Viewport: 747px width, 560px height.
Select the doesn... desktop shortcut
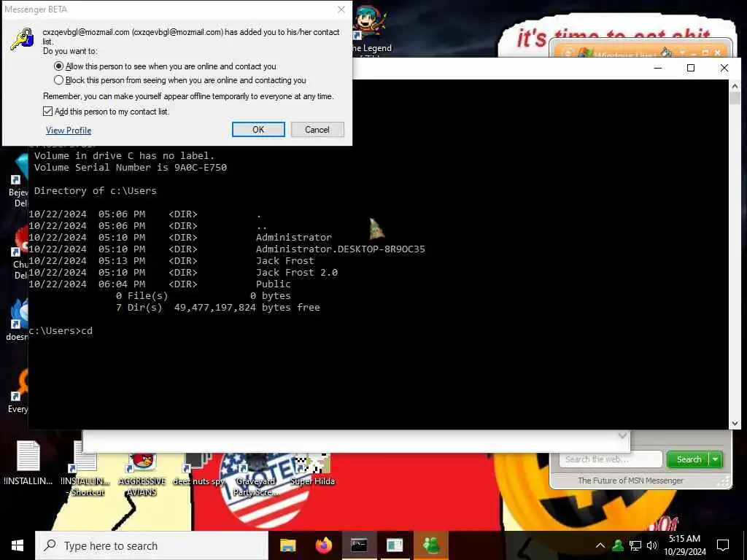[18, 320]
